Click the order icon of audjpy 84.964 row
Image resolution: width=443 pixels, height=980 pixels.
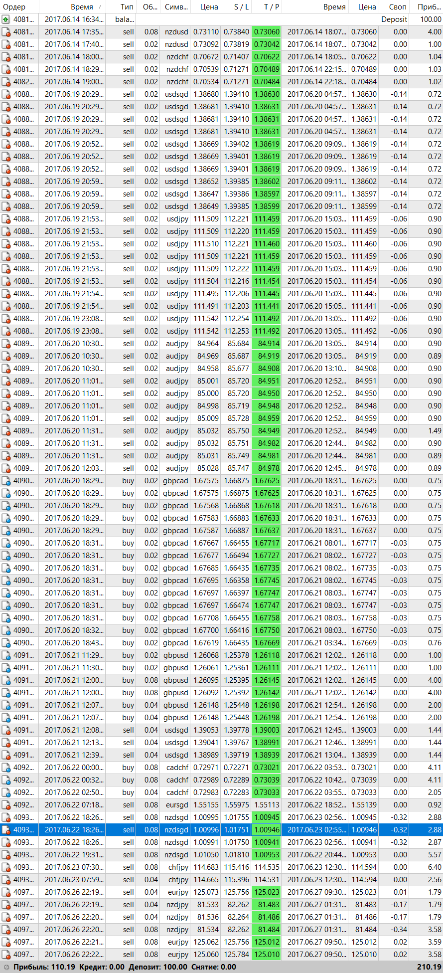coord(5,344)
